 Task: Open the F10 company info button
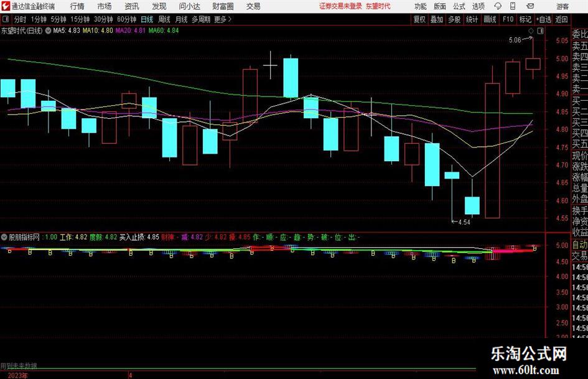click(508, 19)
